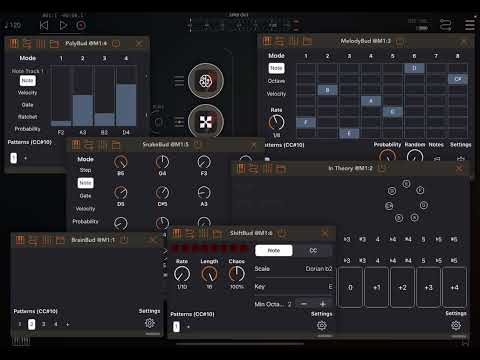
Task: Select Octave mode in MelodyBud
Action: [x=276, y=81]
